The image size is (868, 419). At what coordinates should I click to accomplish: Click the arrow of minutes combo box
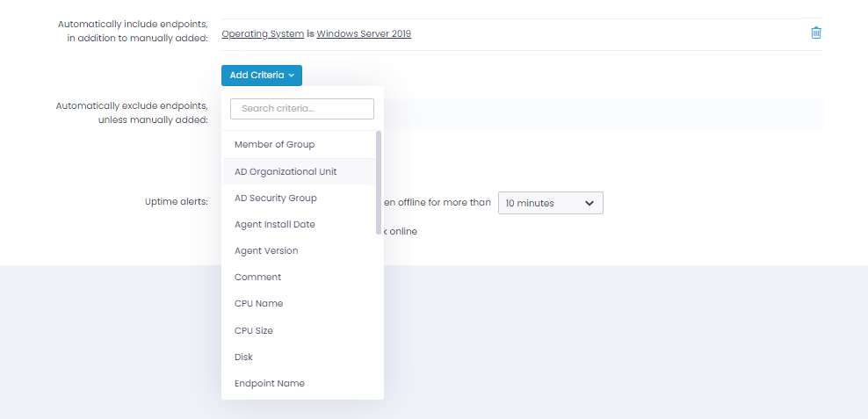click(x=590, y=203)
